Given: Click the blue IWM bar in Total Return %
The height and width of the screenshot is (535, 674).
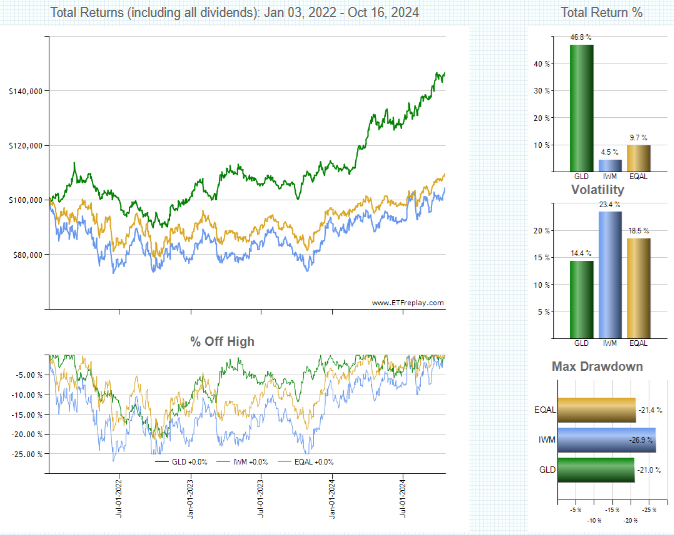Looking at the screenshot, I should [610, 165].
